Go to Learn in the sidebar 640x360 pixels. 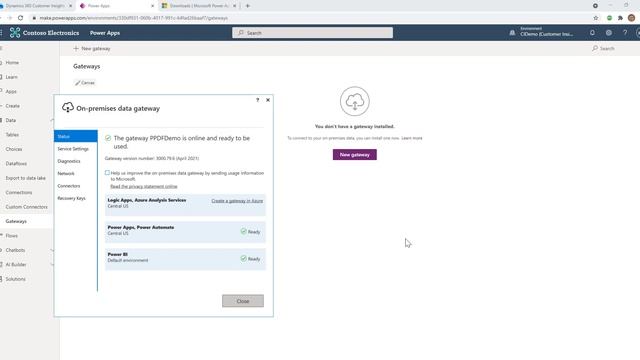point(11,77)
